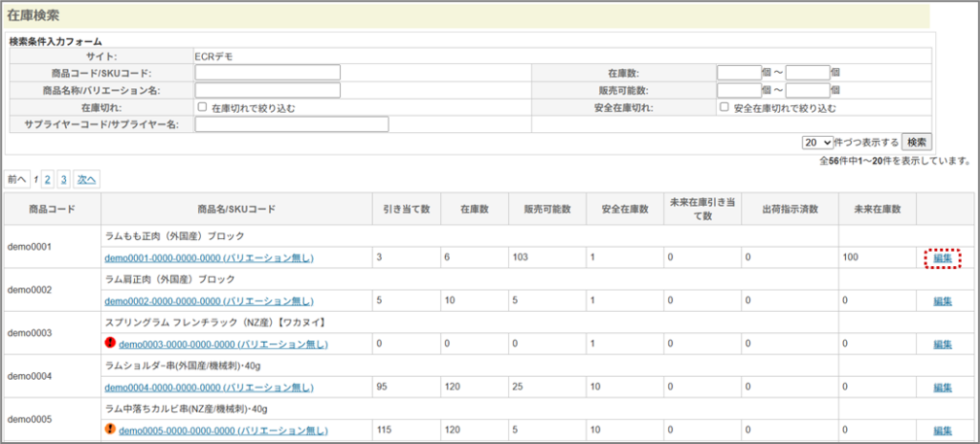Open 編集 link for demo0001 row
Image resolution: width=980 pixels, height=444 pixels.
pyautogui.click(x=943, y=257)
